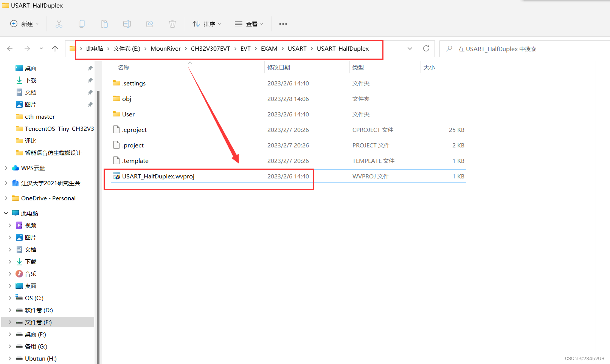Open the 查看 (View) dropdown
The height and width of the screenshot is (364, 610).
click(249, 24)
